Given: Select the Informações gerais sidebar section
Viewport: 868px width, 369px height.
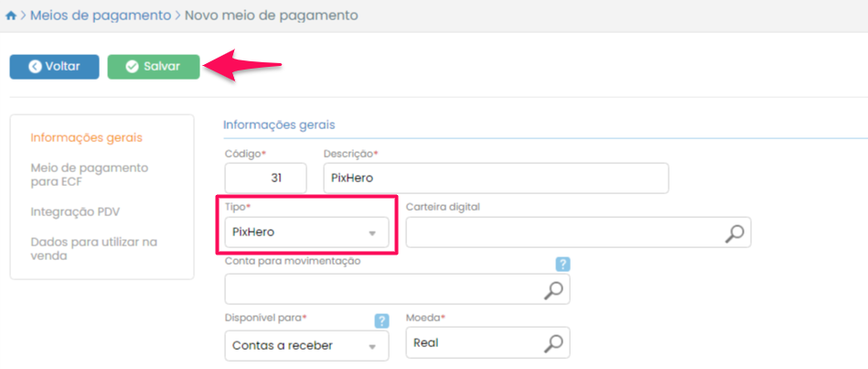Looking at the screenshot, I should [86, 137].
